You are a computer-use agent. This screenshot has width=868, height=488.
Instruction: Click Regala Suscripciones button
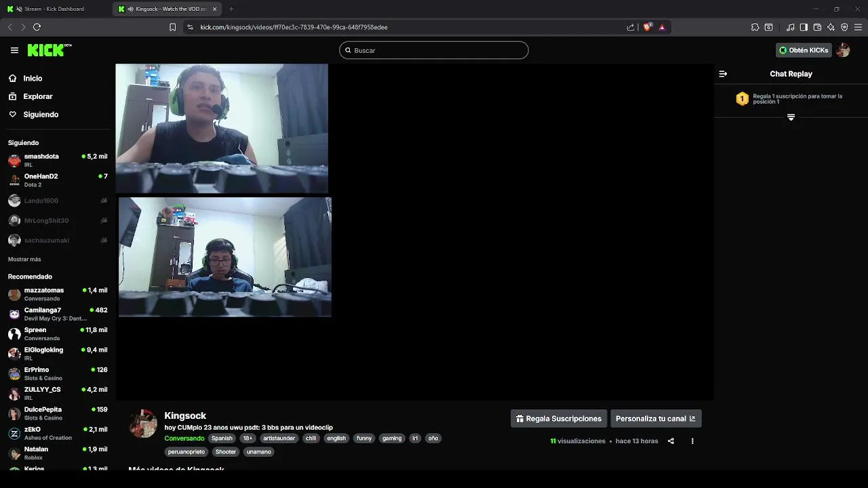(559, 419)
